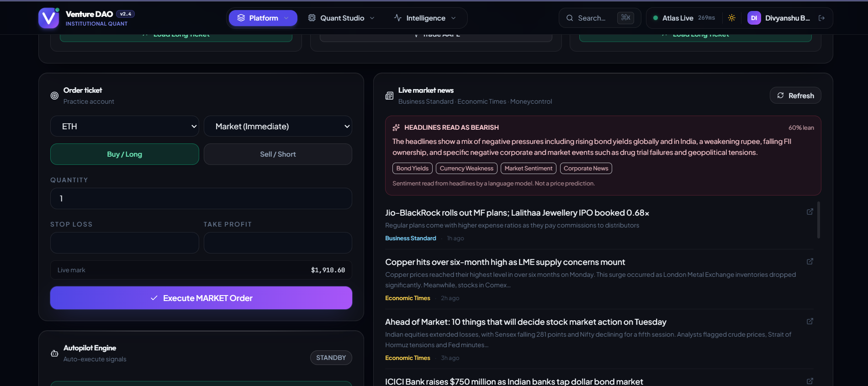868x386 pixels.
Task: Click the '1h ago' timestamp
Action: tap(455, 238)
